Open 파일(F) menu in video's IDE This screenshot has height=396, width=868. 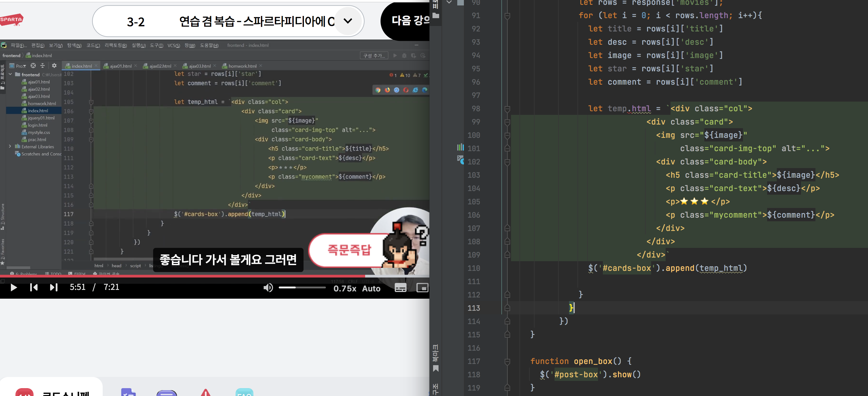pos(18,45)
